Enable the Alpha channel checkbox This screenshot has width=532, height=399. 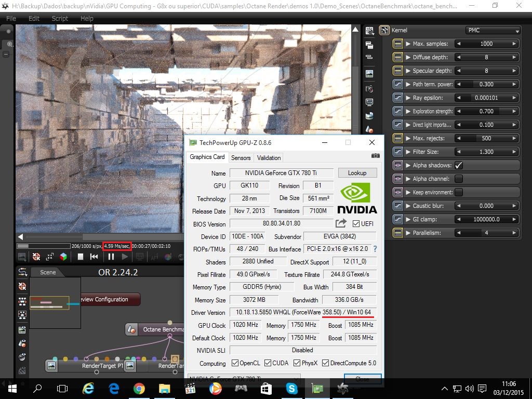(x=458, y=179)
